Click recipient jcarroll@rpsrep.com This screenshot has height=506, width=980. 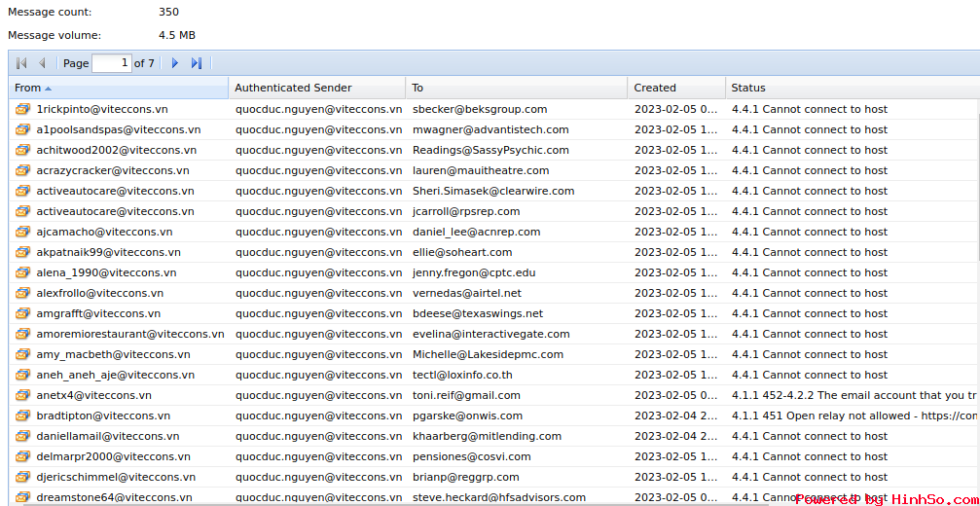click(466, 211)
